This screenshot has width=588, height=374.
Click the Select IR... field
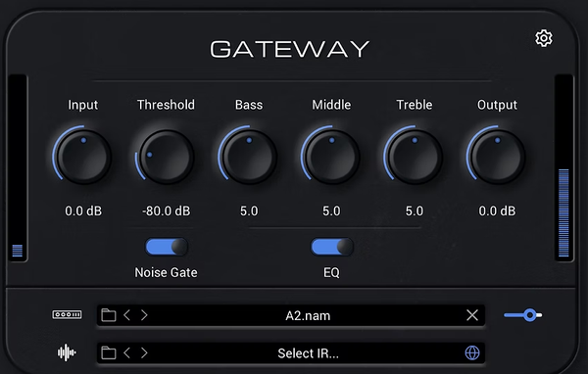point(308,353)
